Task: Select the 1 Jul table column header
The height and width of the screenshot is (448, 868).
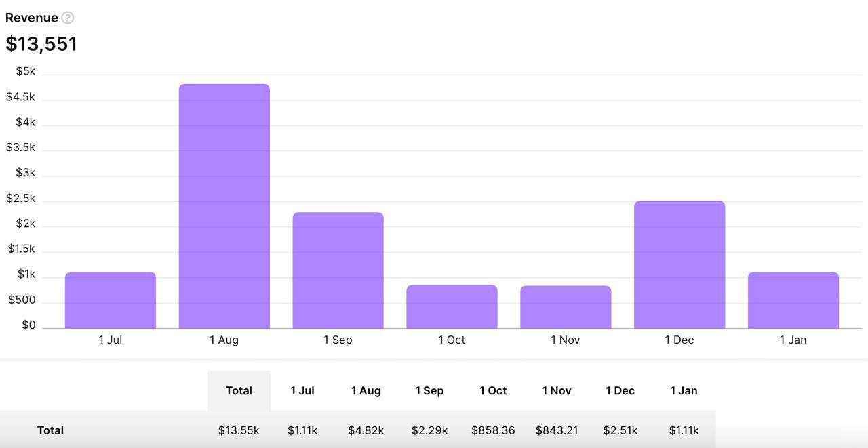Action: 302,390
